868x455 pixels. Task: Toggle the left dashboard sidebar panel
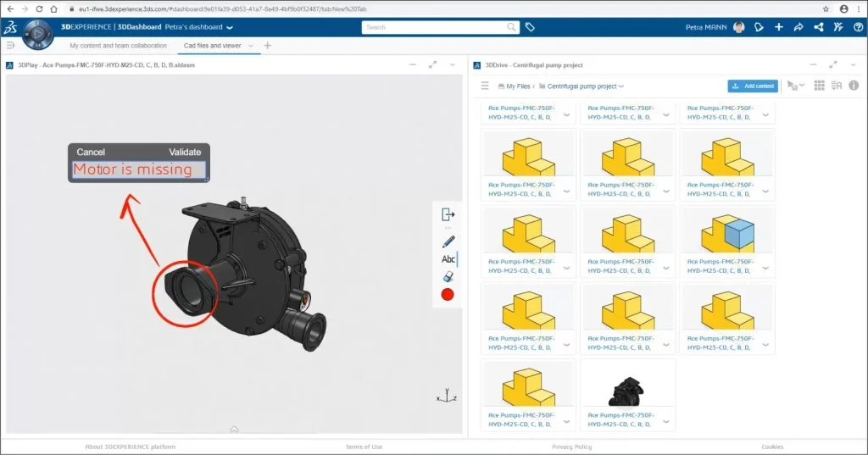[x=10, y=46]
